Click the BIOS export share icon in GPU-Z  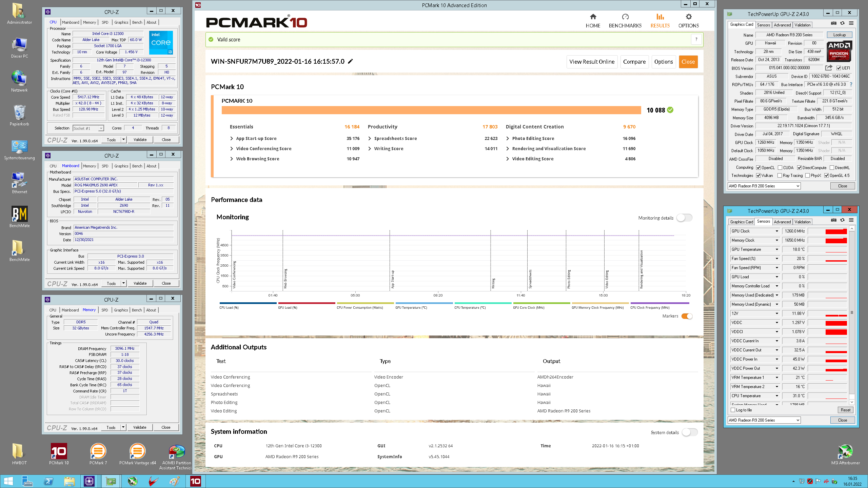pos(829,68)
